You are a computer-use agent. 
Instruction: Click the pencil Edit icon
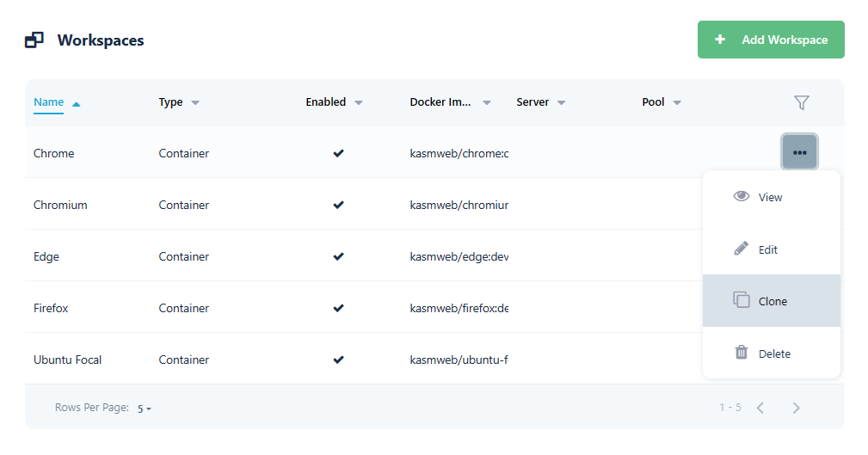coord(741,249)
